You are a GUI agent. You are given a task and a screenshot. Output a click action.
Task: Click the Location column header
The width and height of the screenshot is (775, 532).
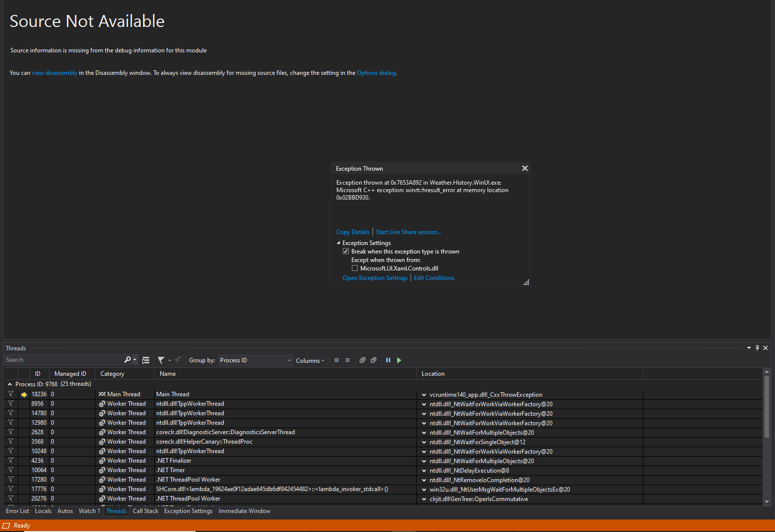click(529, 374)
